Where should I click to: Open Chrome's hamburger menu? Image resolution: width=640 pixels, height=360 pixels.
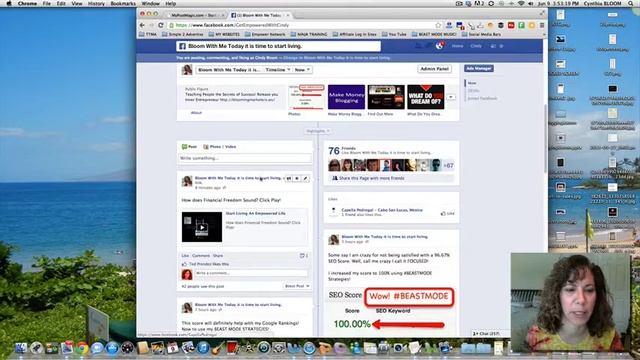pos(542,25)
